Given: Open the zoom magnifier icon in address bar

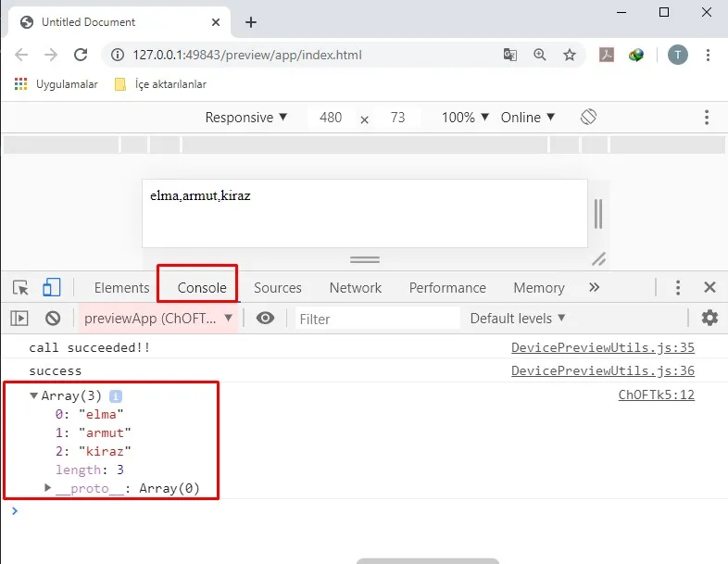Looking at the screenshot, I should 539,55.
